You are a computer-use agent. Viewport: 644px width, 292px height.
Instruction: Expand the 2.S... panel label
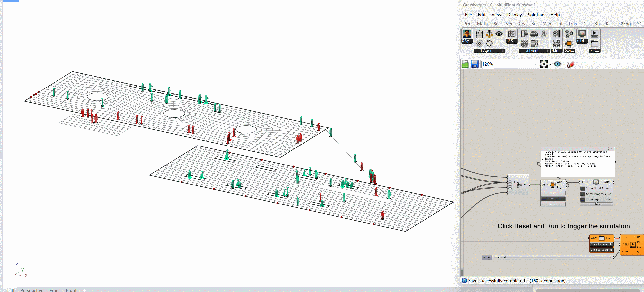(512, 41)
